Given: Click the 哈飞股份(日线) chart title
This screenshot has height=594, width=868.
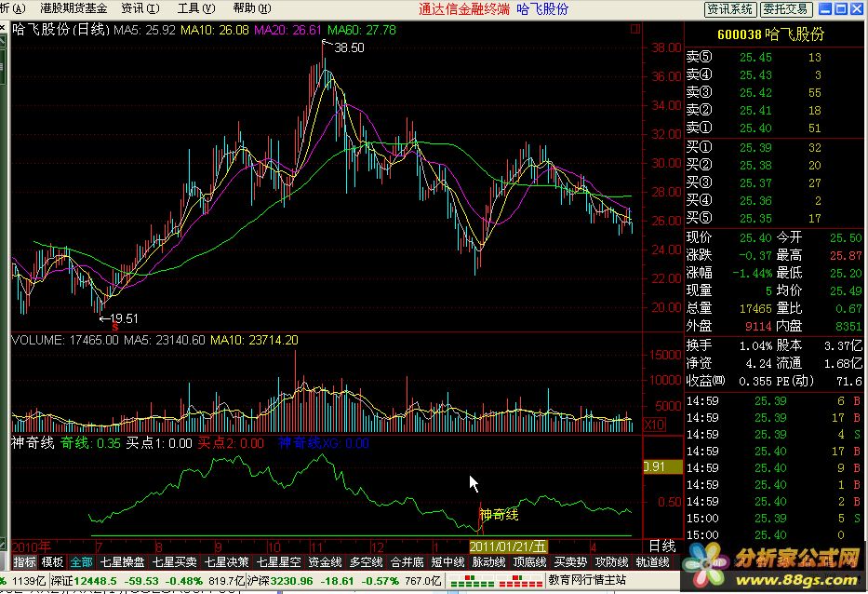Looking at the screenshot, I should (x=60, y=30).
